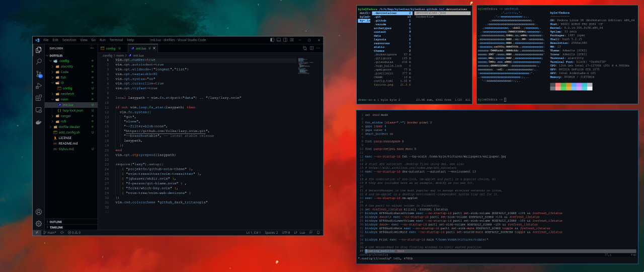Open the Terminal menu

point(116,40)
